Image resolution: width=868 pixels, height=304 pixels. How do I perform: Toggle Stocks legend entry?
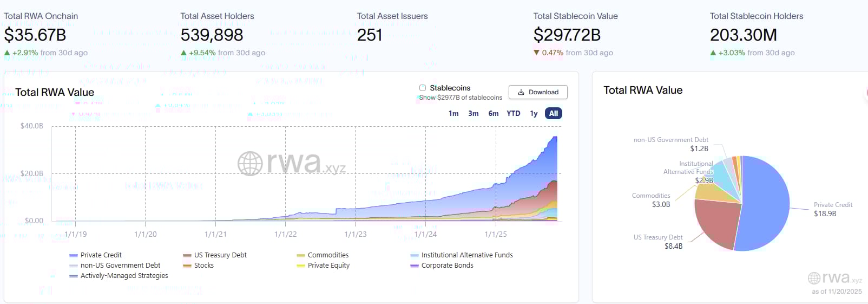(x=198, y=266)
